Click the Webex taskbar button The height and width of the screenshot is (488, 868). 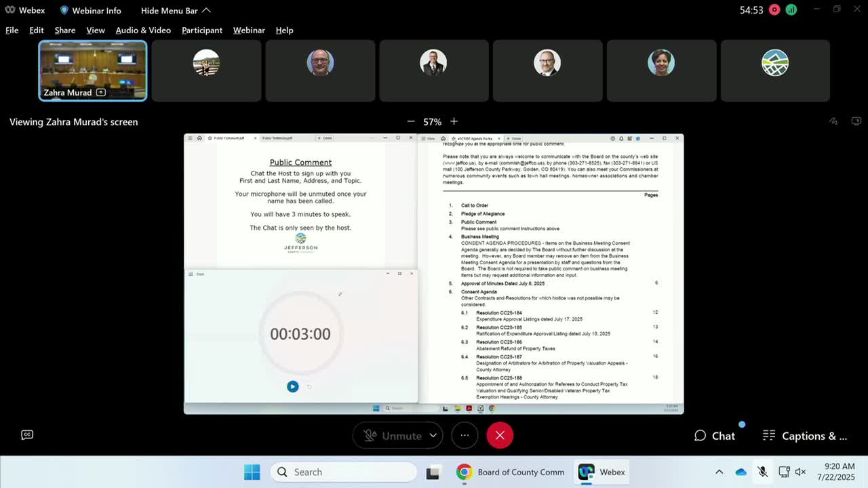point(601,472)
